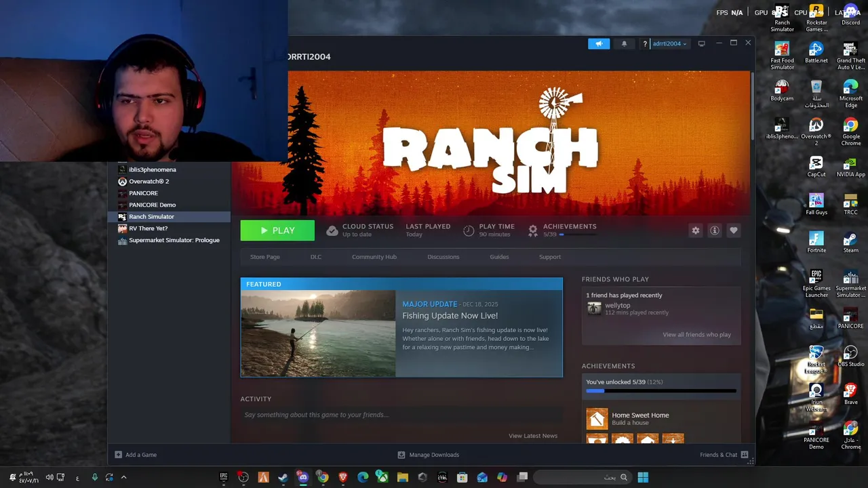
Task: Click the Windows Start button in taskbar
Action: 643,477
